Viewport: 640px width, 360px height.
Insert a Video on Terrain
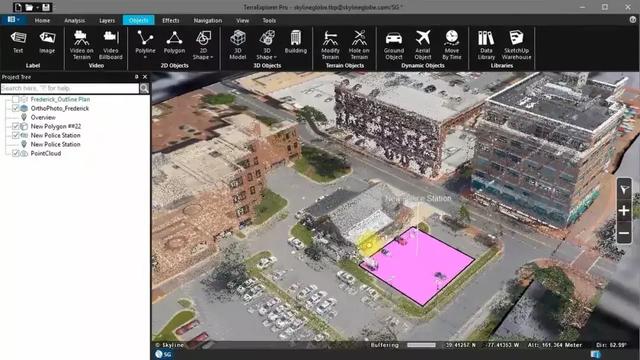(81, 45)
